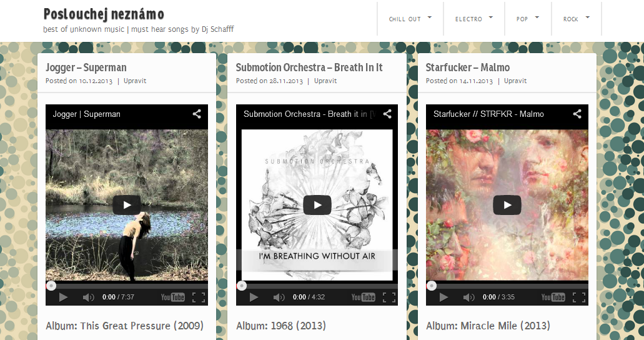
Task: Click seek bar handle on Starfucker video
Action: [x=431, y=286]
